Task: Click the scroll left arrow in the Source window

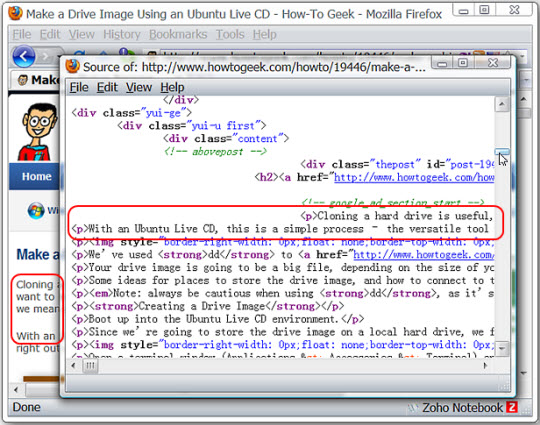Action: point(73,365)
